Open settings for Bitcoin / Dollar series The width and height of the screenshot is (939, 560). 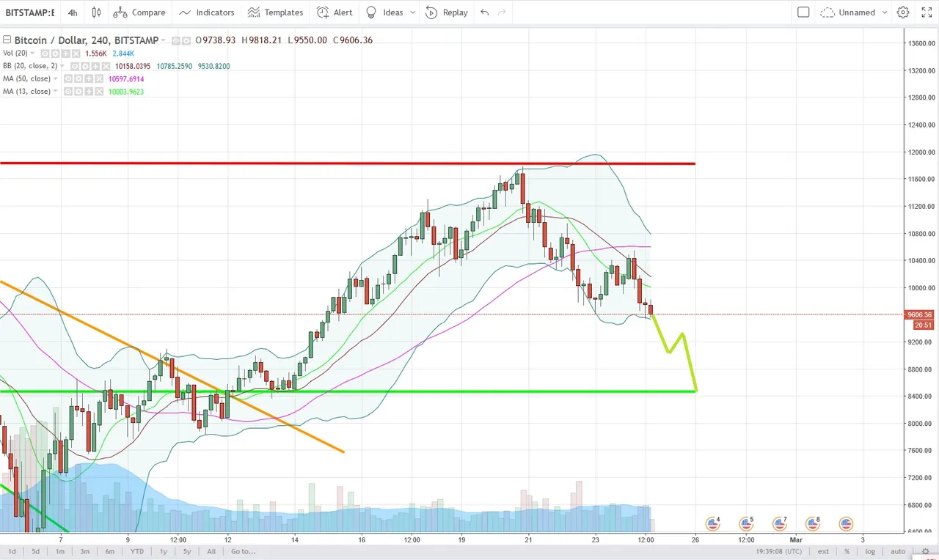coord(186,40)
